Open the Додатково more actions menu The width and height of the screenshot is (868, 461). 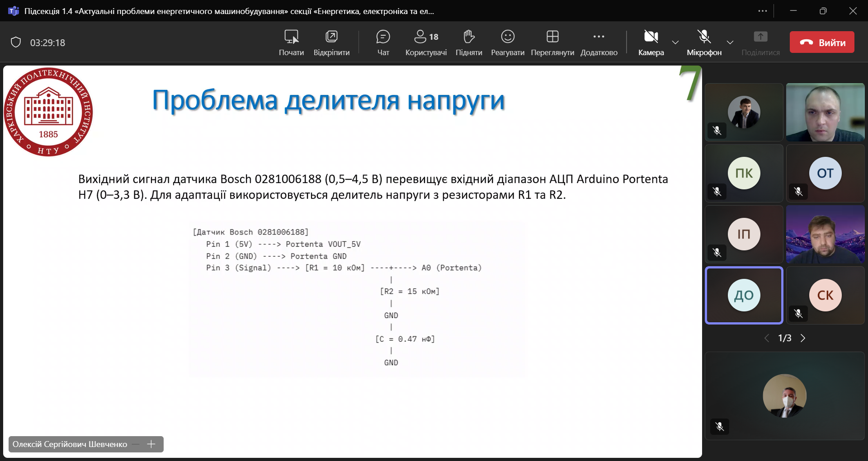click(599, 42)
